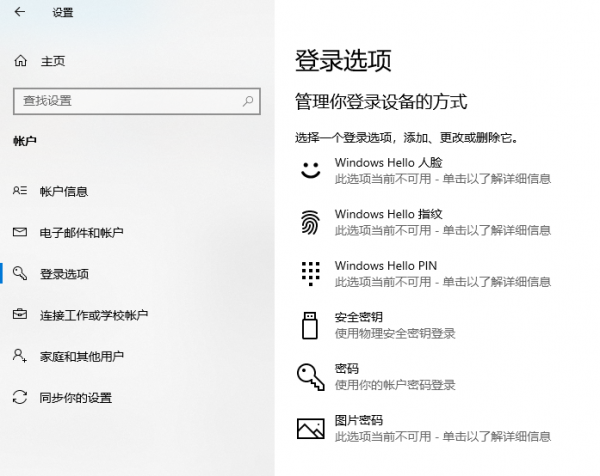Click the 设置 window title
Viewport: 600px width, 476px height.
[x=63, y=12]
